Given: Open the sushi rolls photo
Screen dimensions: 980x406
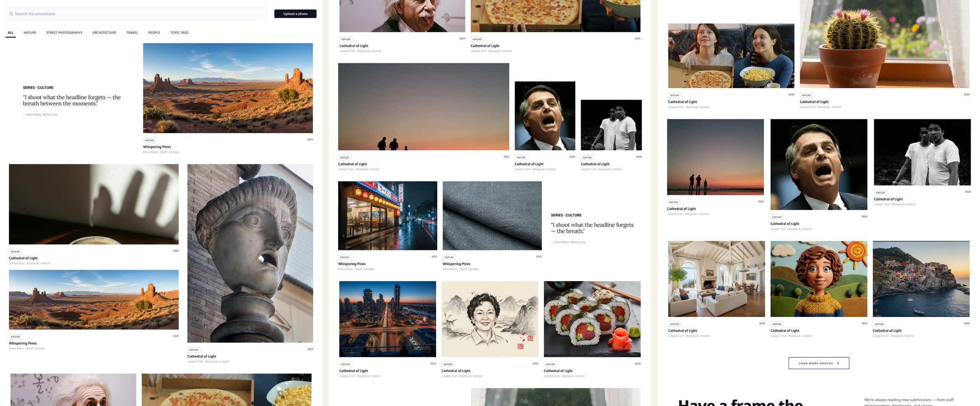Looking at the screenshot, I should point(592,319).
